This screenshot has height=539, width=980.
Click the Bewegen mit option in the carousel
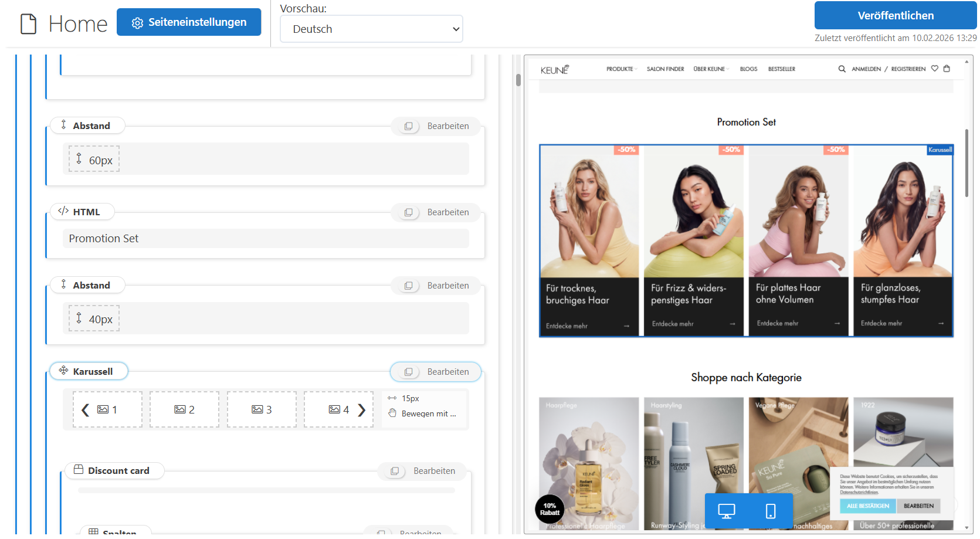click(x=422, y=413)
